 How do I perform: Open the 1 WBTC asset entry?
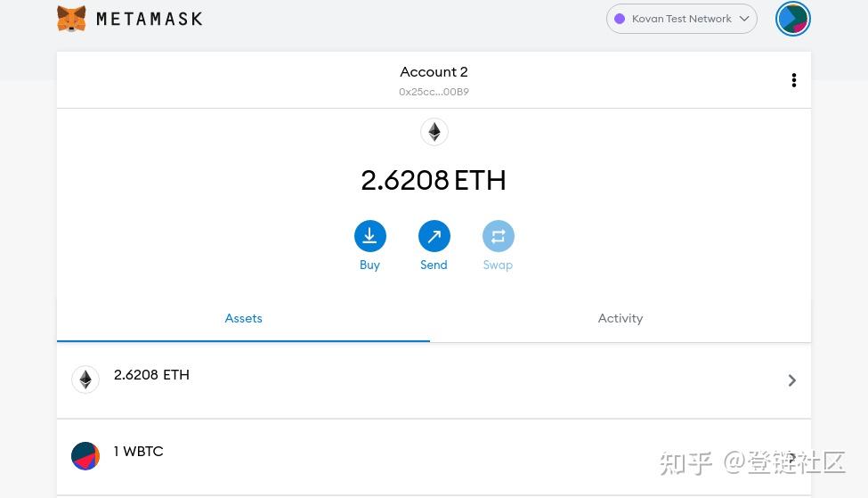pos(139,452)
